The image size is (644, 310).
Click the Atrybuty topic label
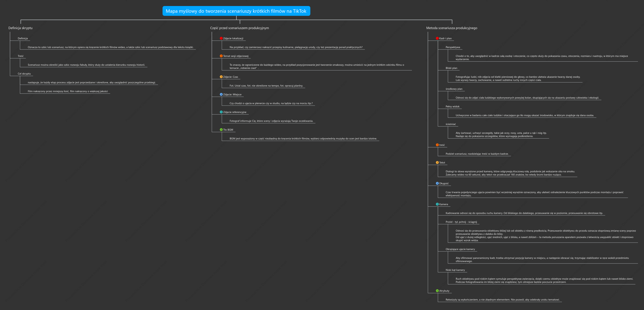[444, 291]
